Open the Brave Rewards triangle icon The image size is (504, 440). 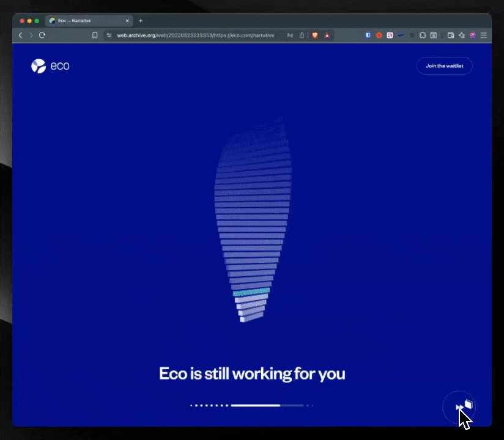click(x=327, y=35)
